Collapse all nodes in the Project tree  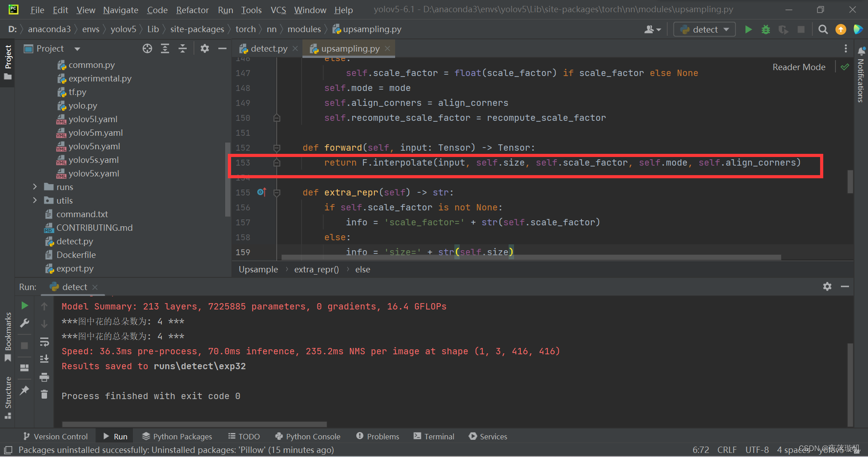click(x=183, y=48)
